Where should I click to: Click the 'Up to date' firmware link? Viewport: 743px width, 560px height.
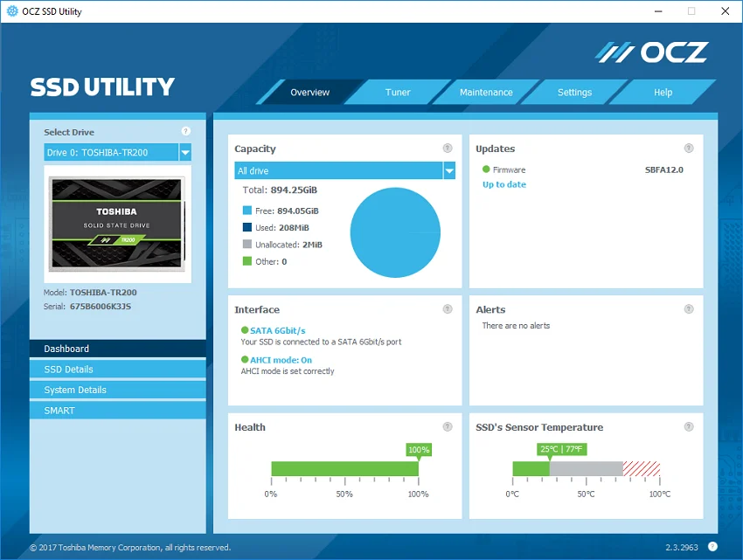click(x=504, y=184)
